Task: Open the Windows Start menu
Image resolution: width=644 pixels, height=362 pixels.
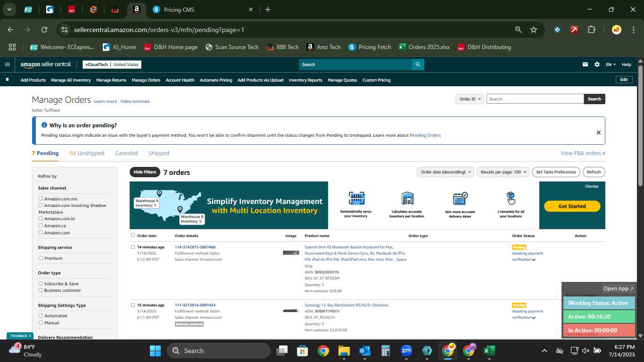Action: click(x=155, y=351)
